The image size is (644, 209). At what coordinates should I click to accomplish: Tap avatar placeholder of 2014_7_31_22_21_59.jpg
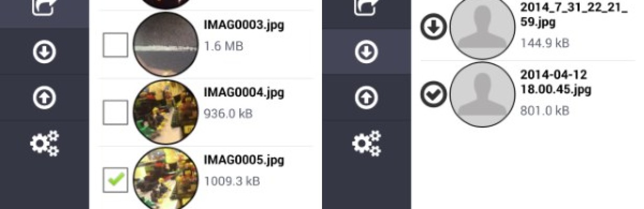pos(482,27)
